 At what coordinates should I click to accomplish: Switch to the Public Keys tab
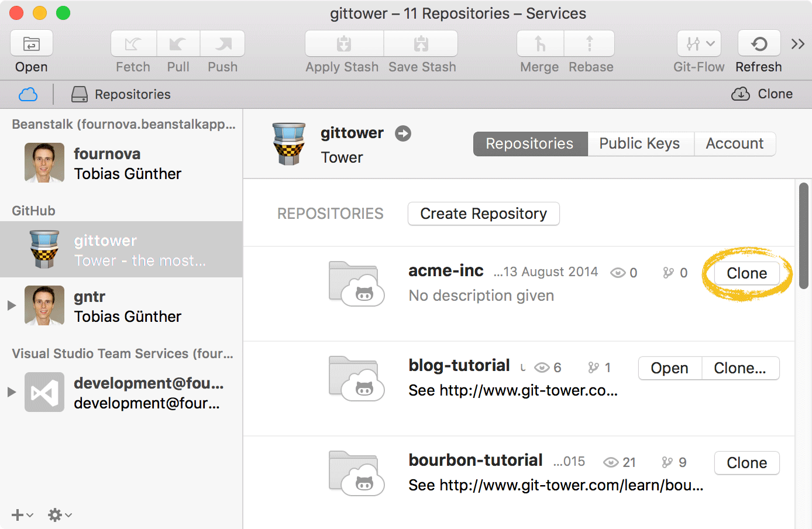[639, 144]
